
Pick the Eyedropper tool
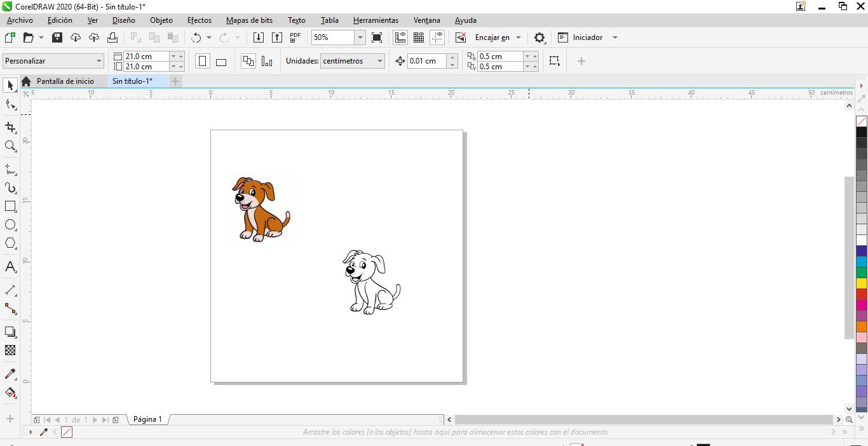click(10, 374)
